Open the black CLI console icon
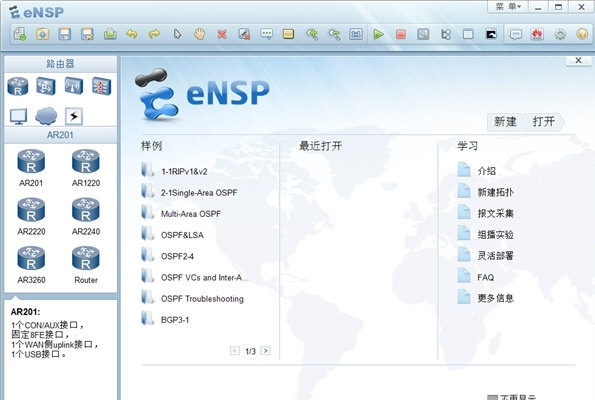 click(491, 34)
